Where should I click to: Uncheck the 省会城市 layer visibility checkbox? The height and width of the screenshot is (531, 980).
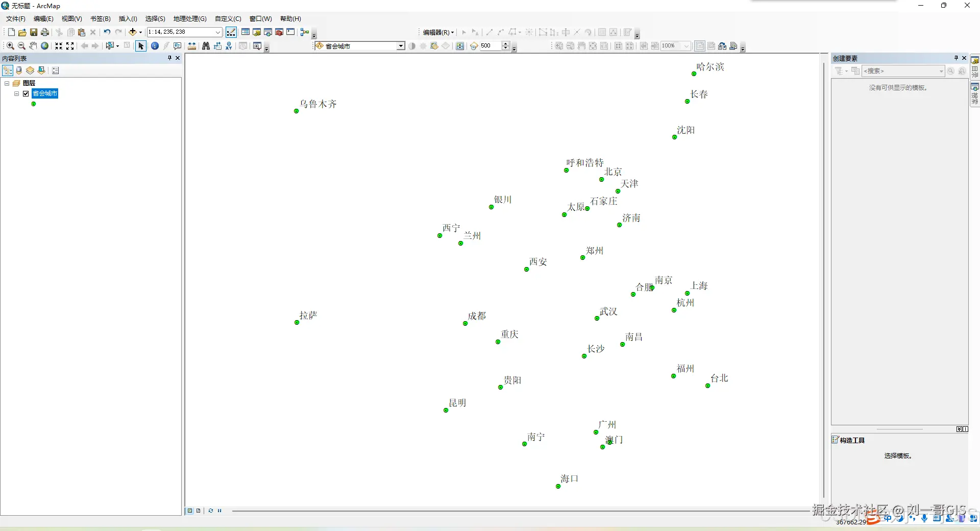point(26,93)
